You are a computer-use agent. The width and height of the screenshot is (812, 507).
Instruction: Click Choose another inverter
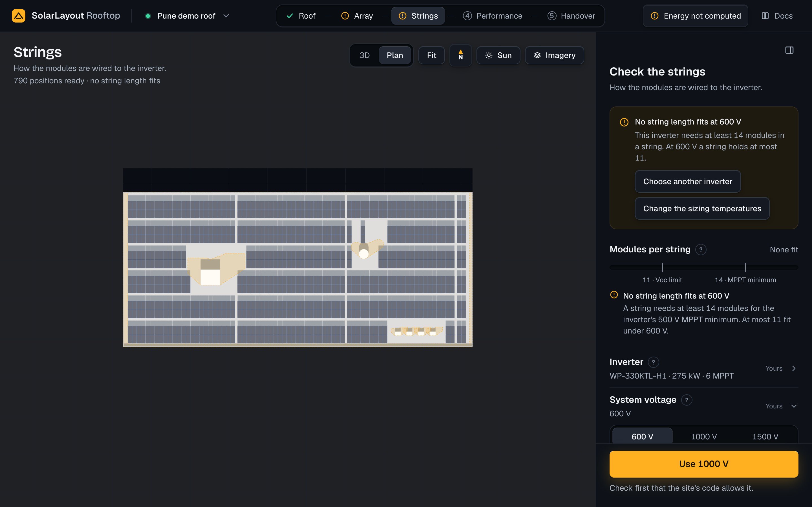[687, 181]
